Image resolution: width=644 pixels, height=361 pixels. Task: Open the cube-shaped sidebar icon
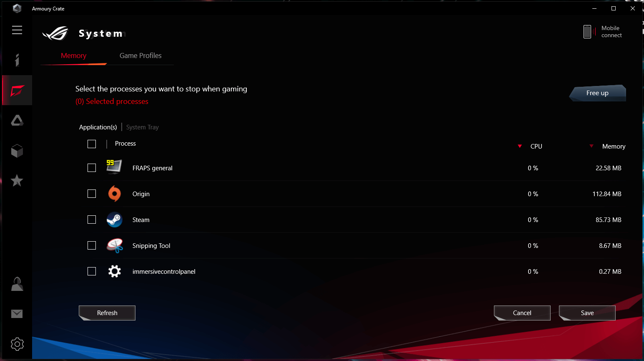(17, 151)
